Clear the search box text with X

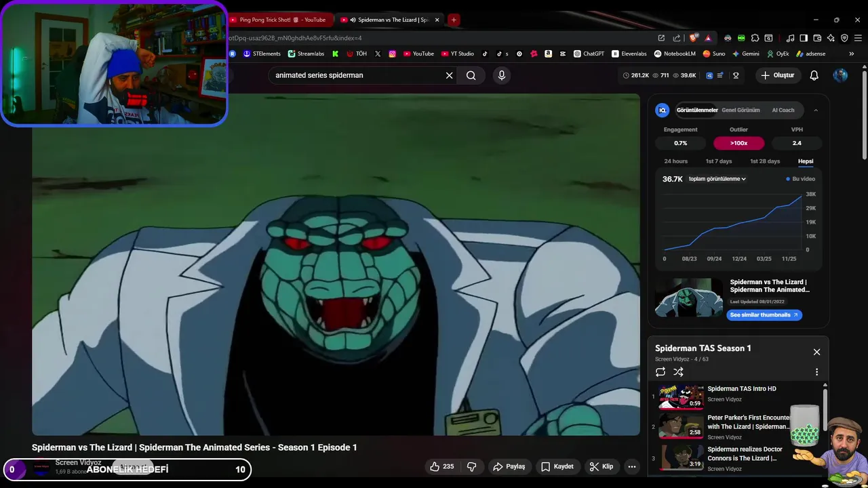pos(449,75)
